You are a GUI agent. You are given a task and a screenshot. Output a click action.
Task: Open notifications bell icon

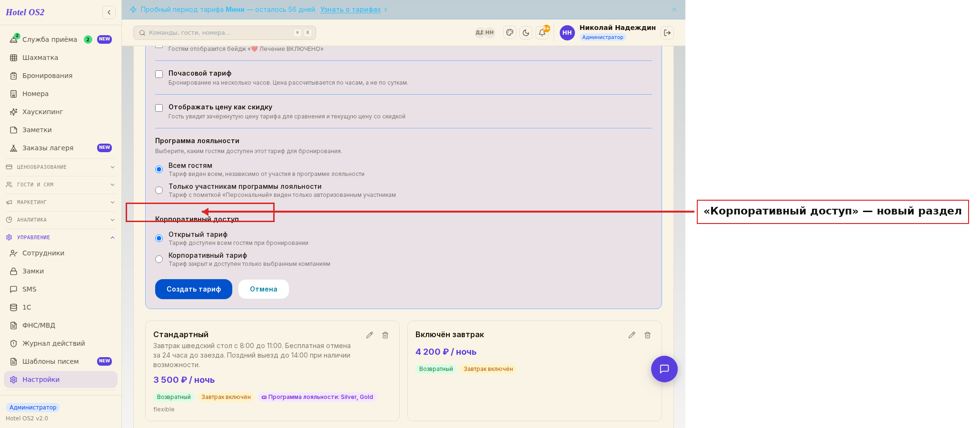point(542,33)
